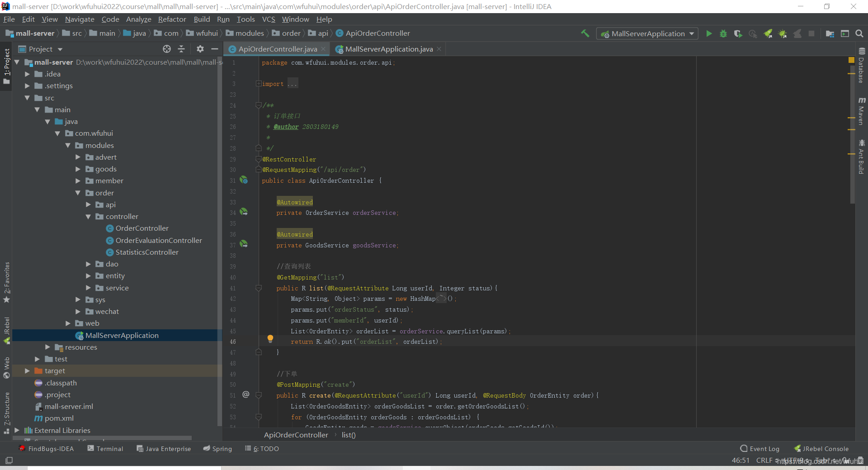
Task: Collapse the controller folder in tree
Action: [x=88, y=217]
